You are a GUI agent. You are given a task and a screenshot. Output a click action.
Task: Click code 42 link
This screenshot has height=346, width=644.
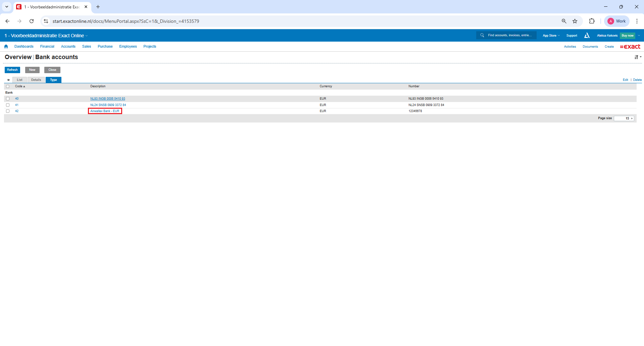[x=17, y=111]
